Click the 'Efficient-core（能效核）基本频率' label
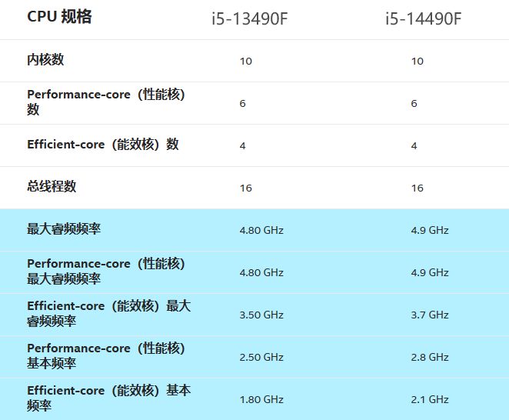Screen dimensions: 509x420 tap(109, 398)
